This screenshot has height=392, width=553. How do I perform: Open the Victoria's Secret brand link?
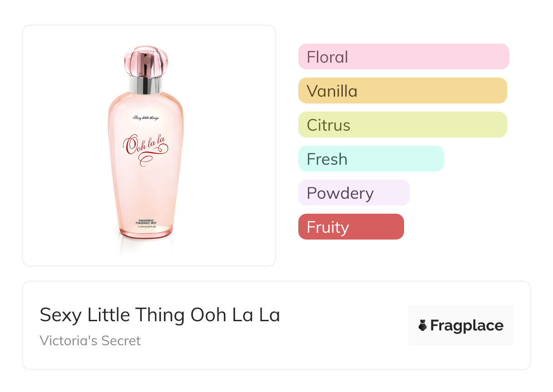click(x=90, y=340)
